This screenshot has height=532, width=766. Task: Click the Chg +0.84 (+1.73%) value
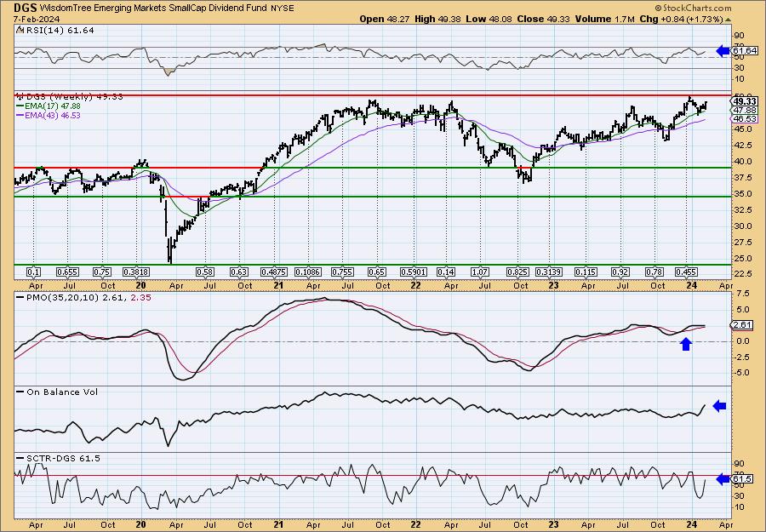click(682, 19)
